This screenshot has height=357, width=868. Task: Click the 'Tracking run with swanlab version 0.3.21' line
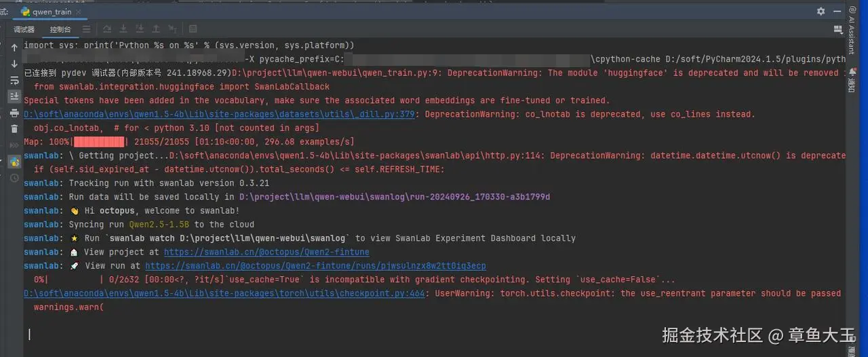tap(146, 183)
